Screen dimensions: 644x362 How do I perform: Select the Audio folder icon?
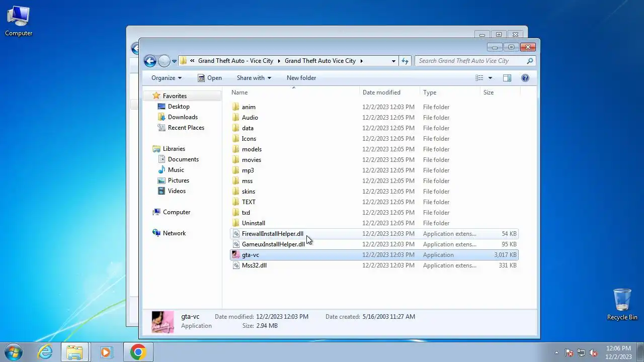[236, 118]
